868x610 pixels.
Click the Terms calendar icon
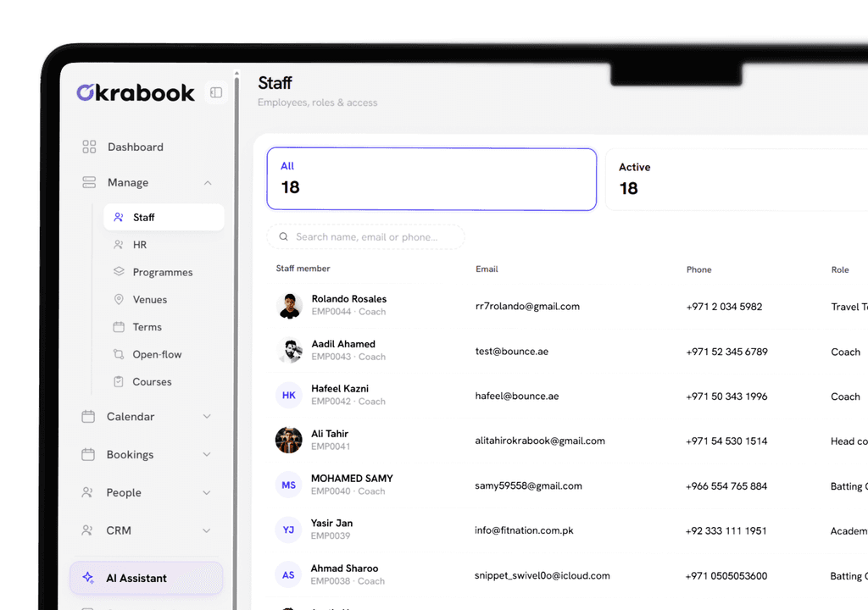(x=119, y=326)
